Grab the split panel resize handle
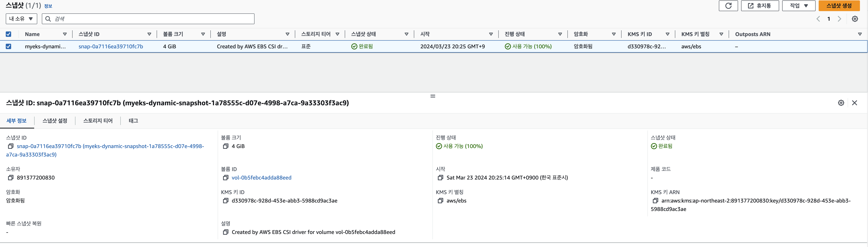This screenshot has height=247, width=868. [433, 96]
